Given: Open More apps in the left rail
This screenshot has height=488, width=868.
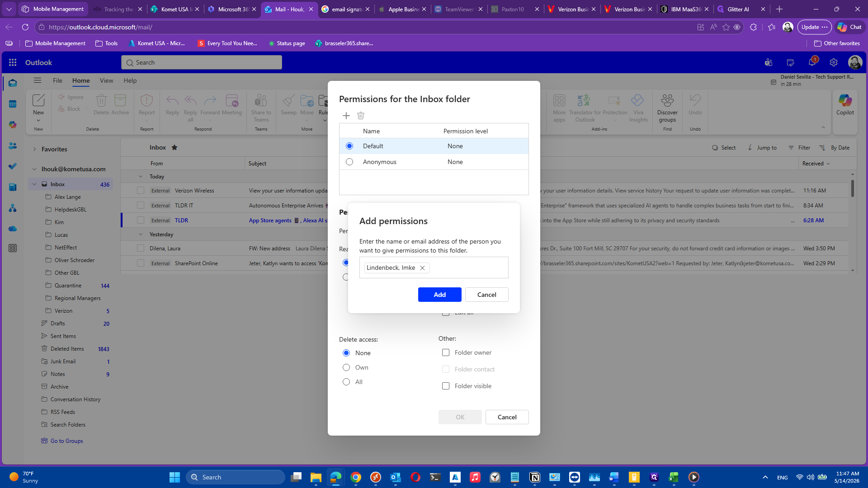Looking at the screenshot, I should pyautogui.click(x=13, y=248).
